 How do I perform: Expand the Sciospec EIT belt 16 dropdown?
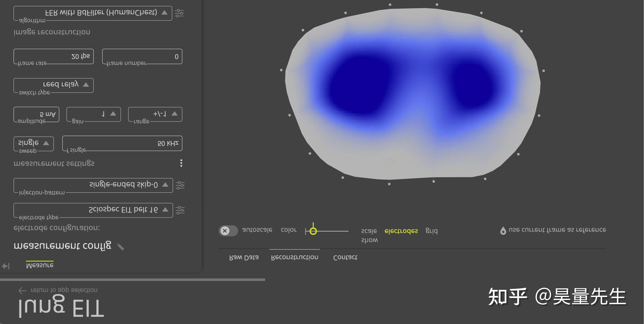tap(93, 210)
